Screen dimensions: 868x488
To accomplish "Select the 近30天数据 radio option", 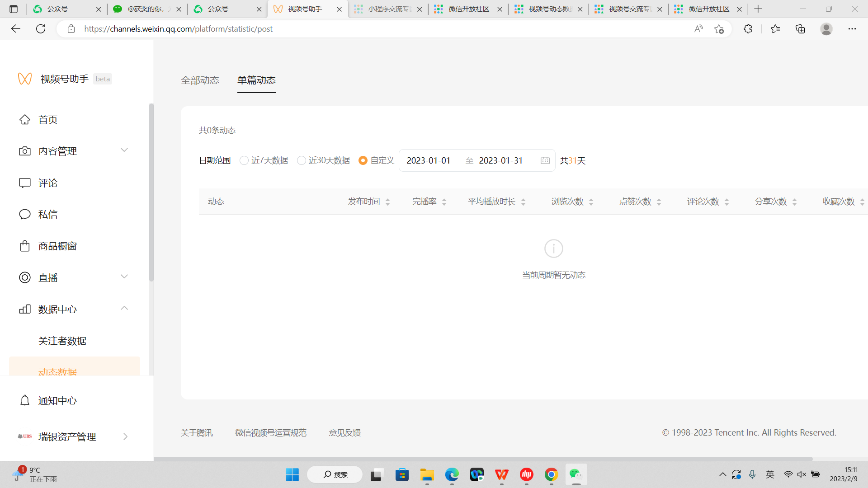I will (x=301, y=161).
